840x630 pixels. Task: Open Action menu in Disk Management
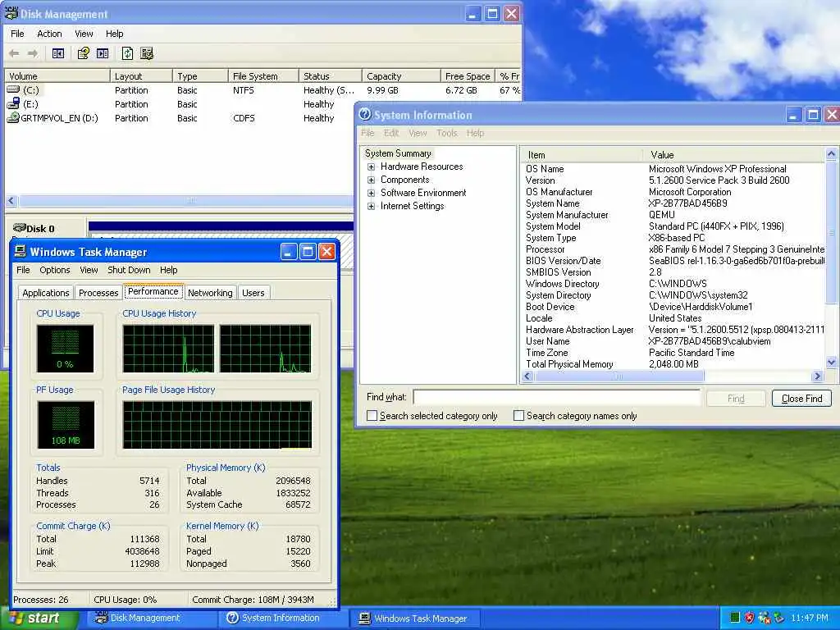[x=49, y=34]
